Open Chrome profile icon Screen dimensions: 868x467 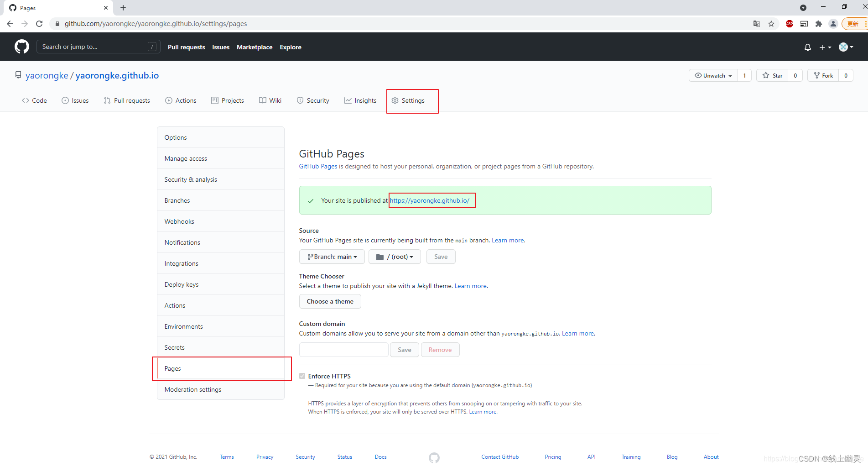[833, 24]
